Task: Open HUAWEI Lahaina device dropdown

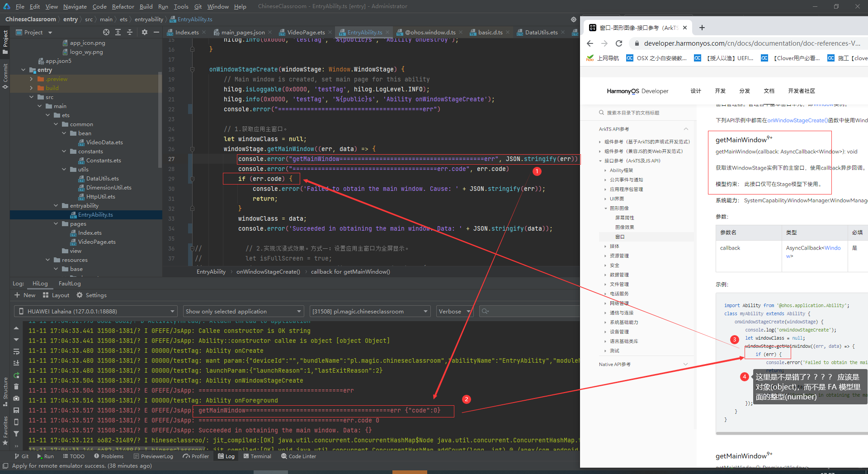Action: (95, 311)
